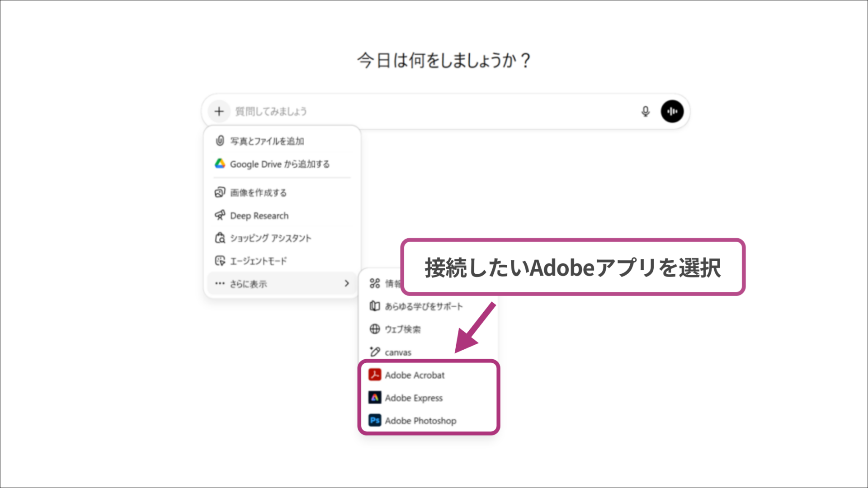Viewport: 868px width, 488px height.
Task: Connect to Adobe Photoshop
Action: [x=420, y=421]
